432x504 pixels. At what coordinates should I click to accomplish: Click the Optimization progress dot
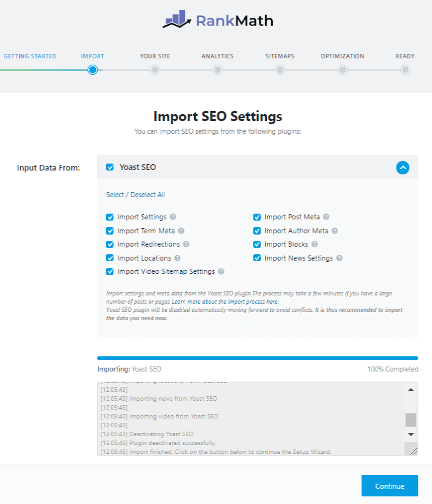tap(343, 70)
